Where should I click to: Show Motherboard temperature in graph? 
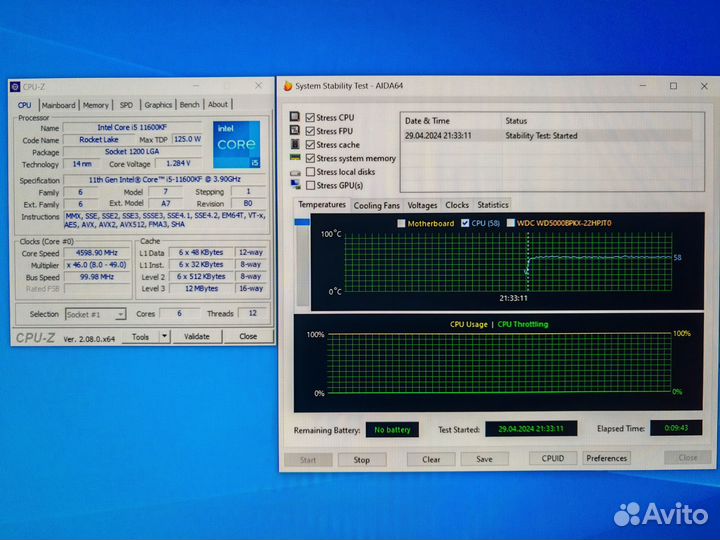pyautogui.click(x=401, y=223)
